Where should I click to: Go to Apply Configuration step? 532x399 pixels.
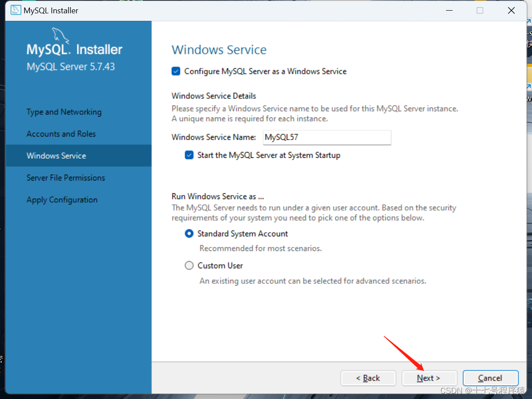(62, 200)
